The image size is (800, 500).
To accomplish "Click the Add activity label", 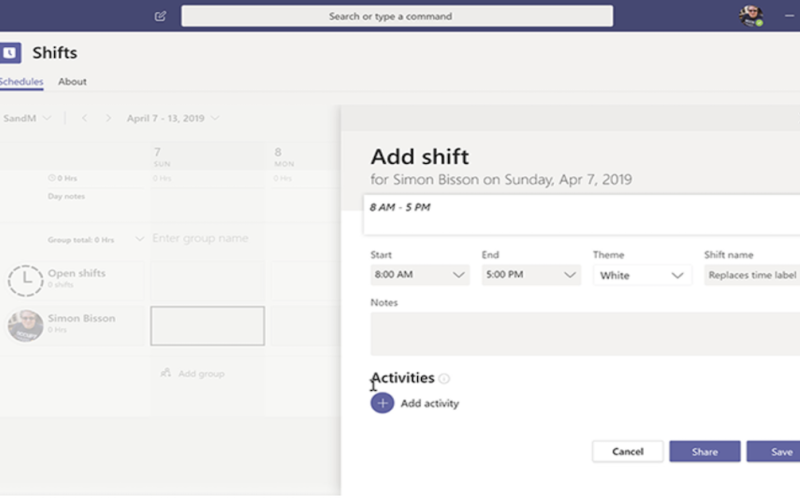I will pyautogui.click(x=430, y=404).
